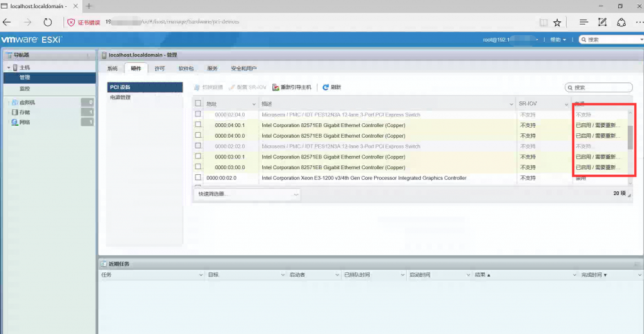Switch to the 系统 tab
The width and height of the screenshot is (644, 334).
[112, 69]
